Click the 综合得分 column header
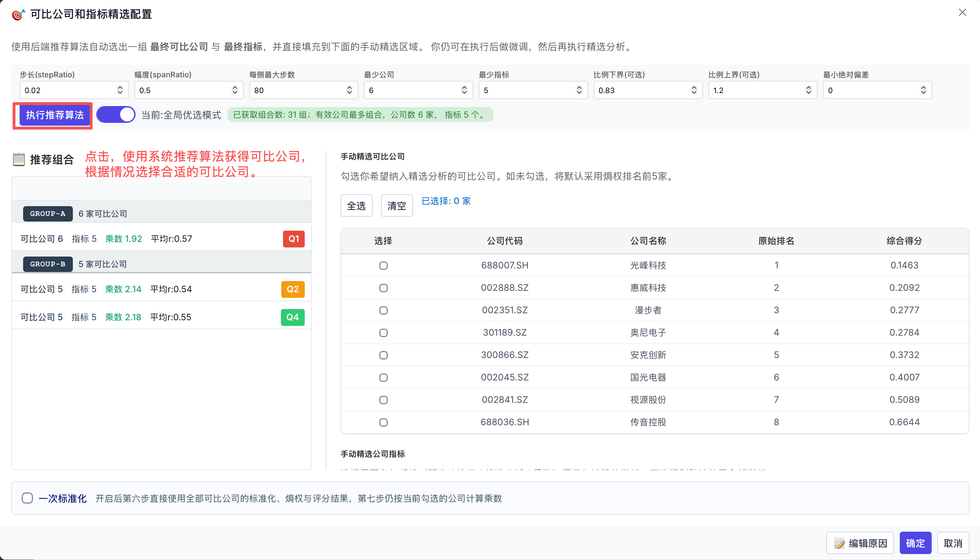The image size is (980, 560). tap(904, 241)
